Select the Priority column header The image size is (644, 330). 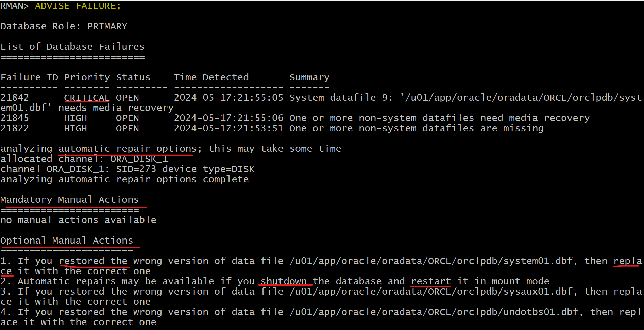tap(87, 77)
